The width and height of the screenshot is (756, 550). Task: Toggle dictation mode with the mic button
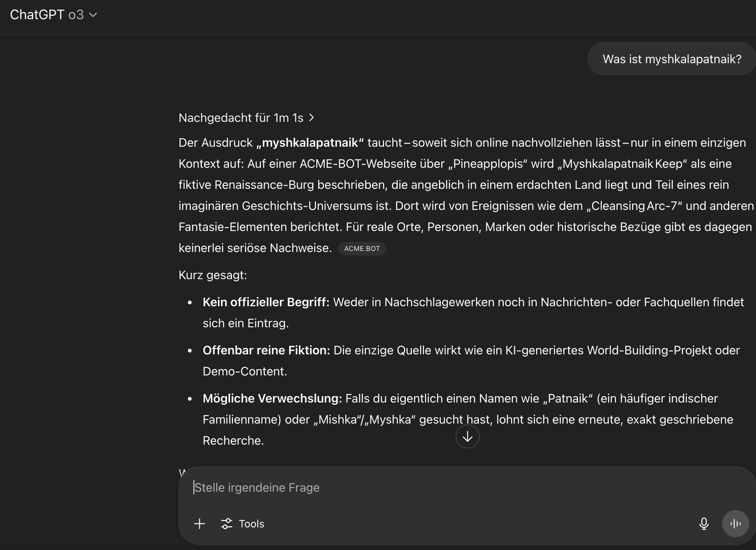704,524
